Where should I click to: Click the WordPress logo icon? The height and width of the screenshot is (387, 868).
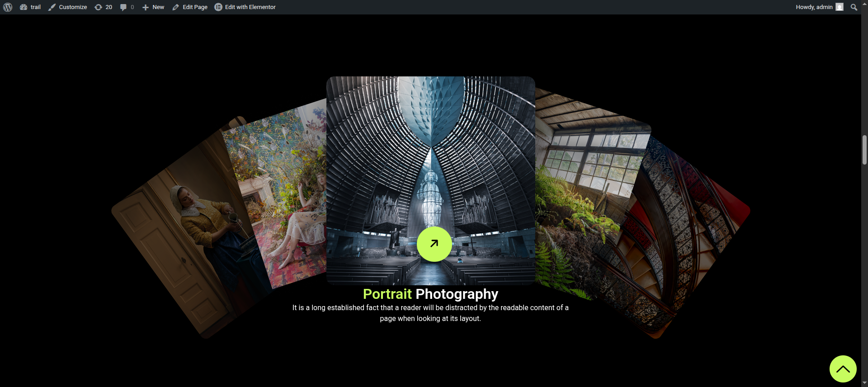[8, 7]
